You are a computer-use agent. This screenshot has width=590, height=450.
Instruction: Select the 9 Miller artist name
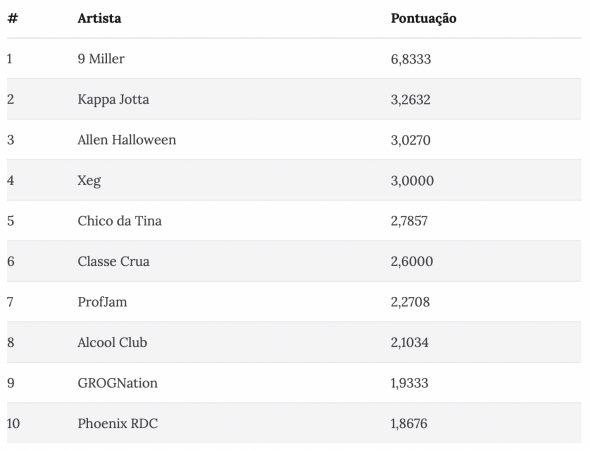click(x=101, y=59)
